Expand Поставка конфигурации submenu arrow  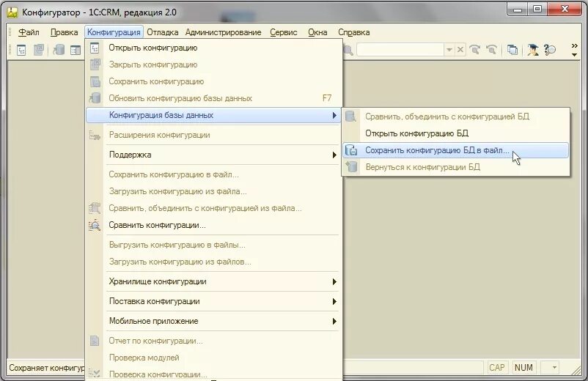[x=334, y=302]
